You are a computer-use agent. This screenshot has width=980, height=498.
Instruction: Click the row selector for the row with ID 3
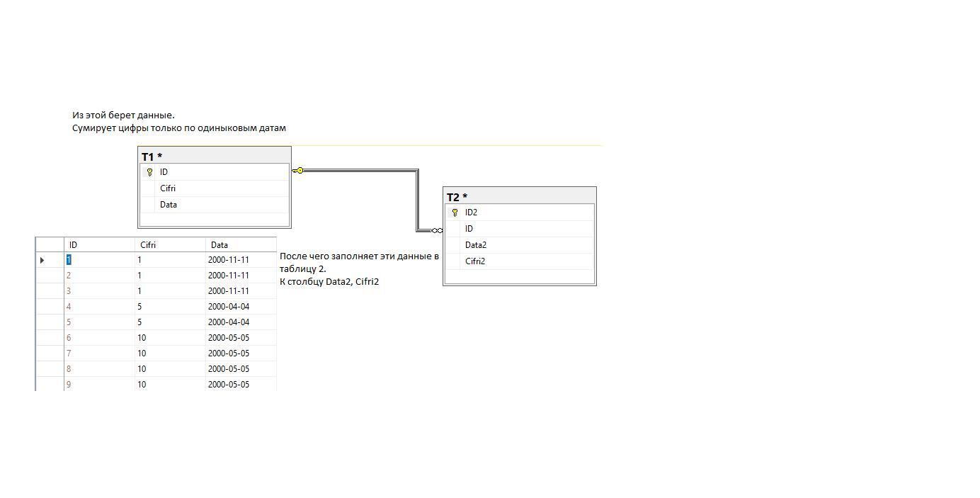[x=50, y=291]
